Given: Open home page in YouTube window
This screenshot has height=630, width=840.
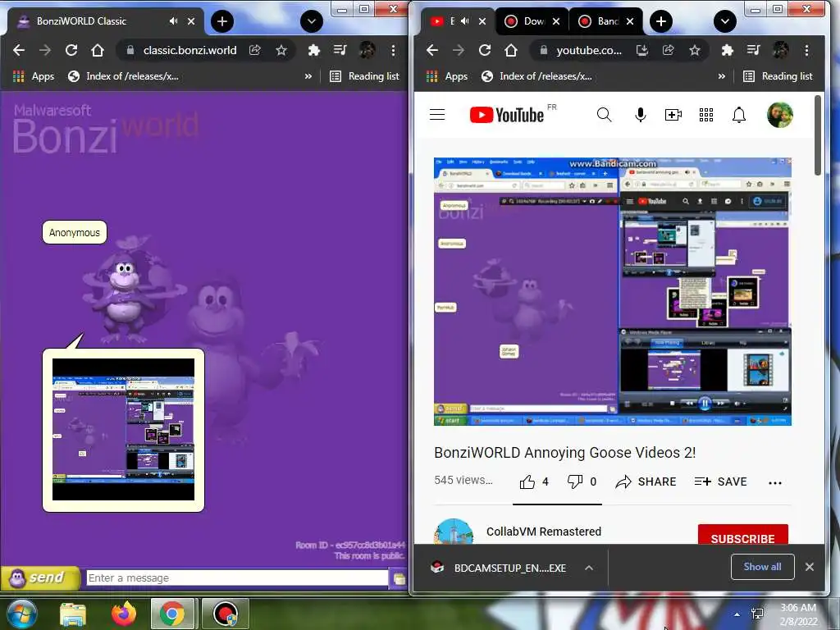Looking at the screenshot, I should tap(511, 50).
